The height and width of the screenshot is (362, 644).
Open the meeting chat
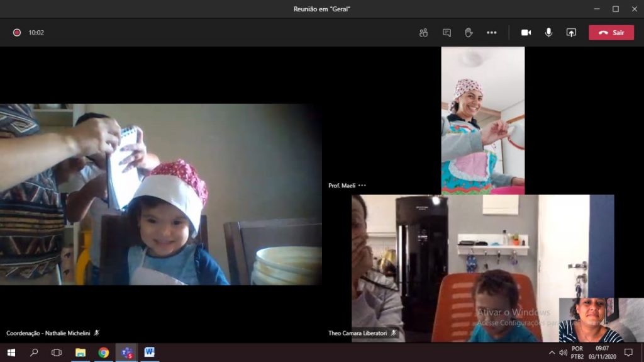pyautogui.click(x=447, y=33)
